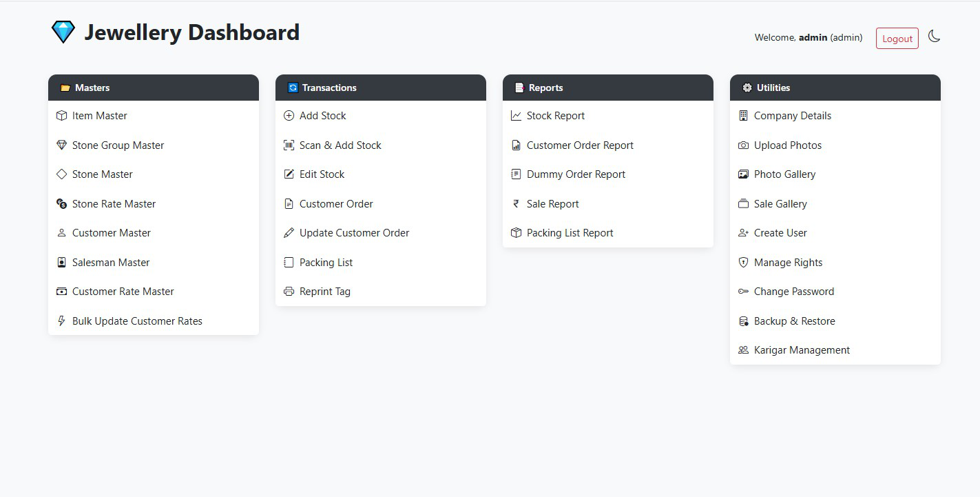Open Karigar Management
Viewport: 980px width, 497px height.
(x=802, y=349)
